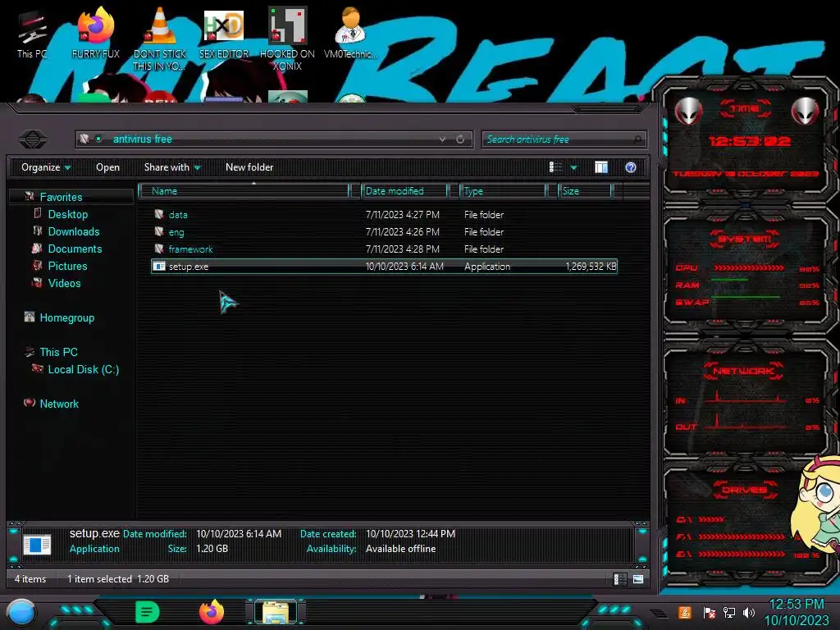Change view layout icon
The image size is (840, 630).
click(555, 167)
